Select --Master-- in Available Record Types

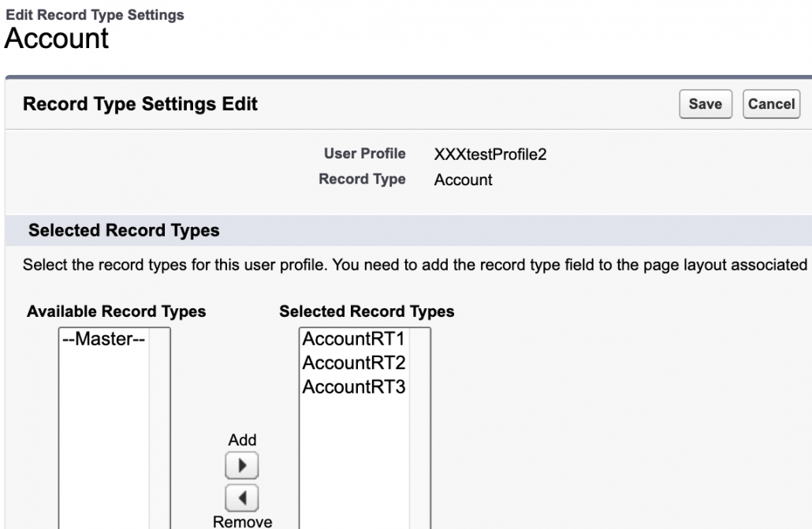104,339
